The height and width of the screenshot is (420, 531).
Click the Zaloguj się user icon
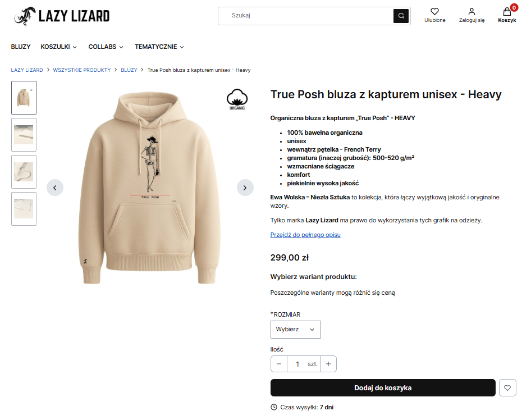[x=472, y=12]
